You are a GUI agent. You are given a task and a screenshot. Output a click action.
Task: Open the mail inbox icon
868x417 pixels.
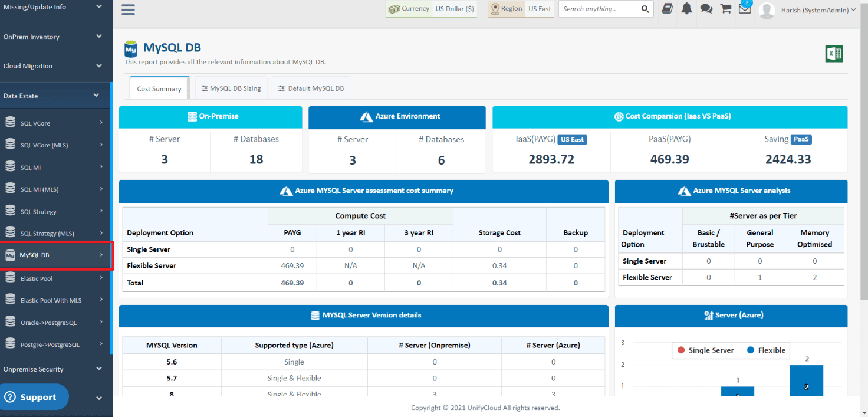pyautogui.click(x=745, y=9)
